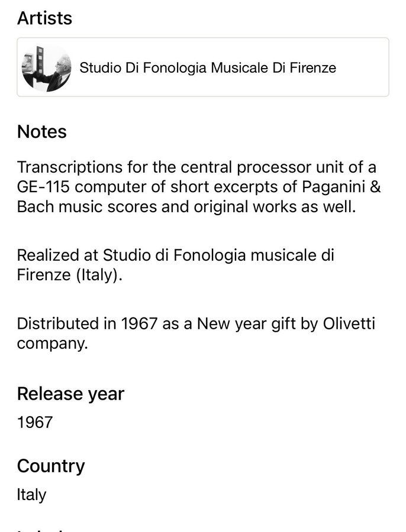
Task: Select the country value Italy
Action: [31, 495]
